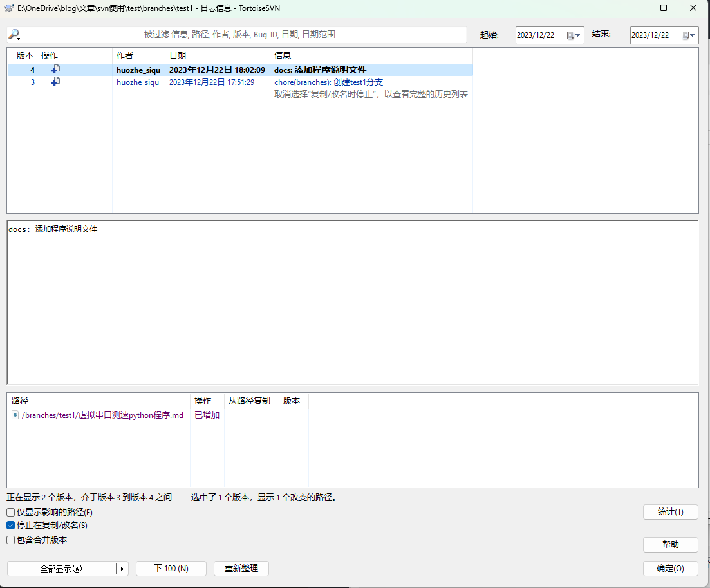Viewport: 710px width, 588px height.
Task: Click the 下 100 button
Action: coord(171,569)
